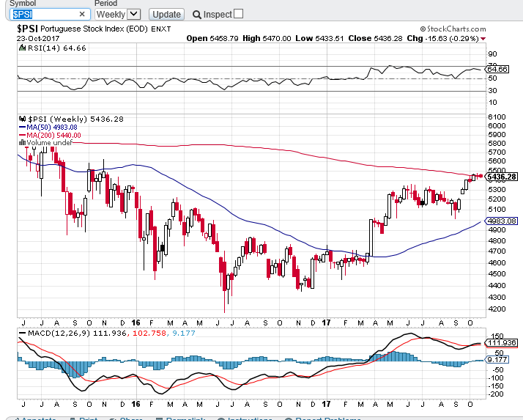The width and height of the screenshot is (523, 420).
Task: Enable the Inspect checkbox
Action: [x=239, y=14]
